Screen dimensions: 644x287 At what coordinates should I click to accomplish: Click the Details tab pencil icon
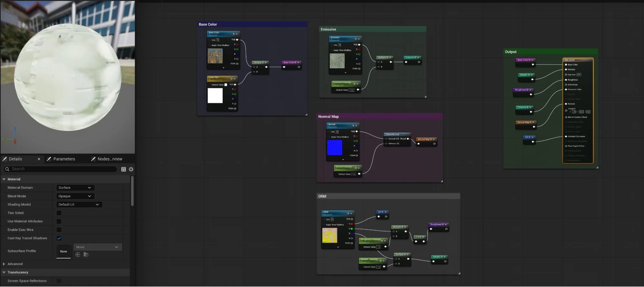5,159
